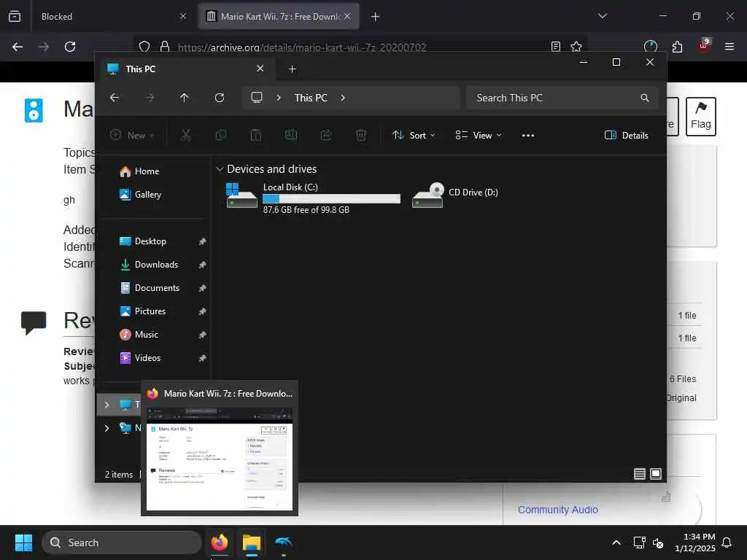Click the Share icon in Explorer toolbar
This screenshot has width=747, height=560.
[326, 135]
